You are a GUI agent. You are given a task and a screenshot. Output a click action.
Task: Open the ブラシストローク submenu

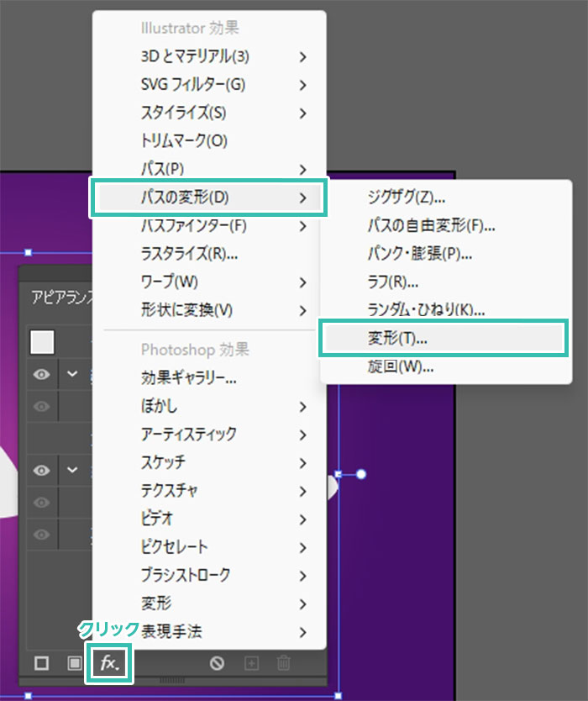[x=209, y=576]
